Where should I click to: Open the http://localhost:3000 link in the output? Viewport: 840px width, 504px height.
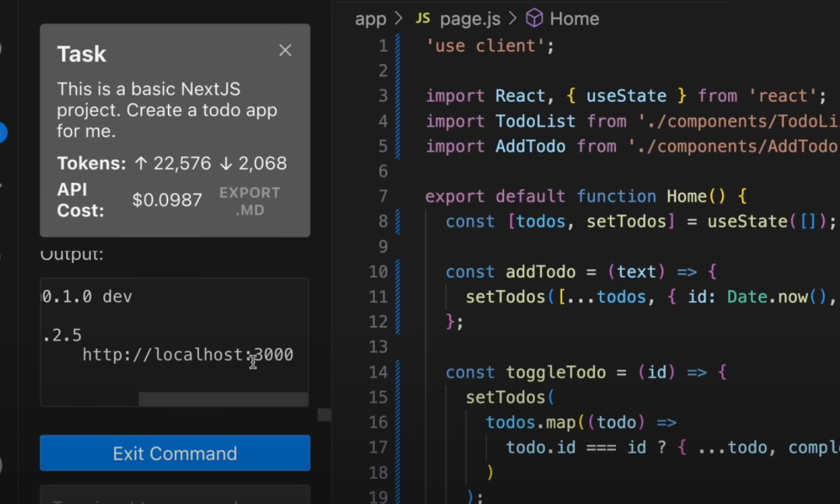pyautogui.click(x=187, y=355)
